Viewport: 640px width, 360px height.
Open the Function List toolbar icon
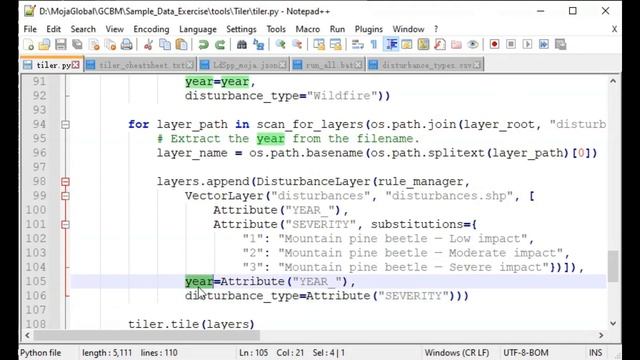coord(440,44)
